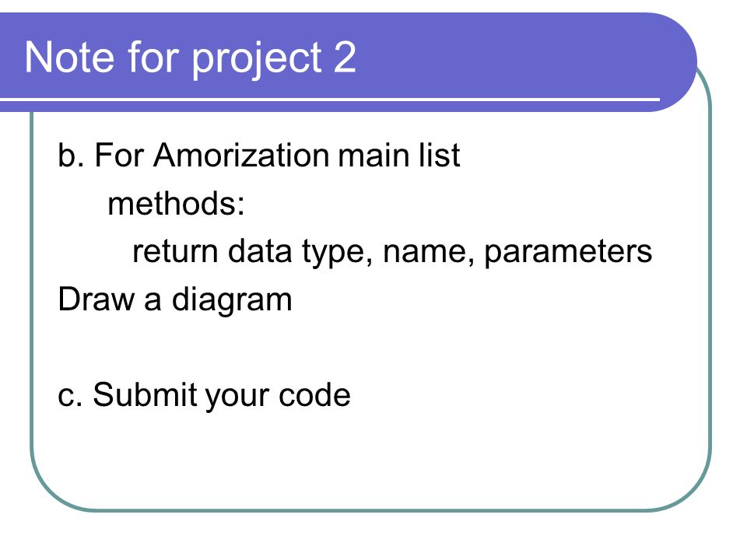Click the white underline beneath the title
The height and width of the screenshot is (560, 747).
pyautogui.click(x=330, y=100)
